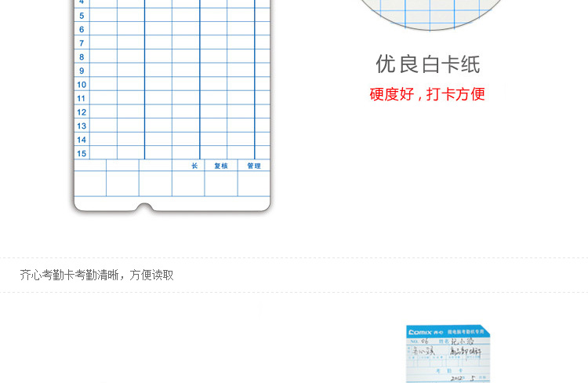Click row number 15 on attendance card
Image resolution: width=588 pixels, height=383 pixels.
[82, 153]
